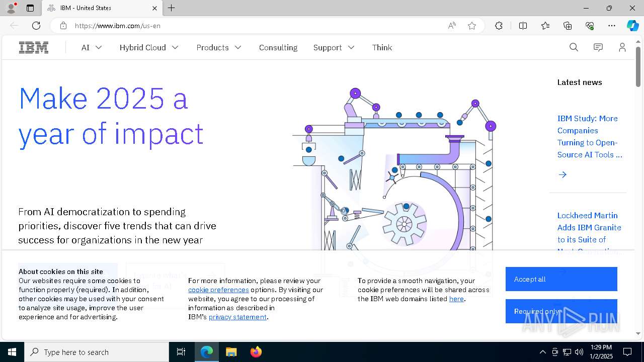Launch Firefox from taskbar
The image size is (644, 362).
point(256,352)
